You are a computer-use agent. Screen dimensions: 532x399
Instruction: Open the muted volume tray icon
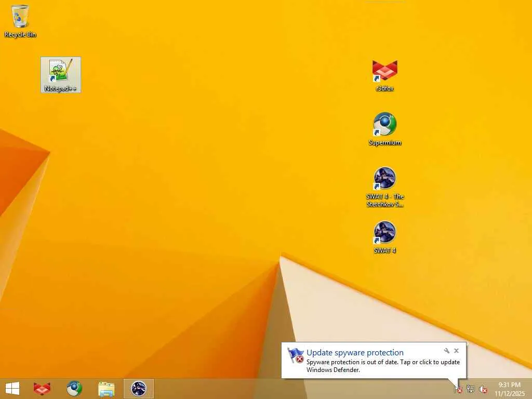point(483,389)
